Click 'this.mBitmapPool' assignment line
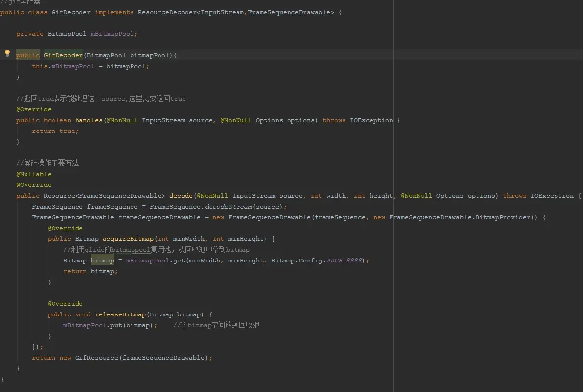Viewport: 583px width, 392px height. click(90, 66)
